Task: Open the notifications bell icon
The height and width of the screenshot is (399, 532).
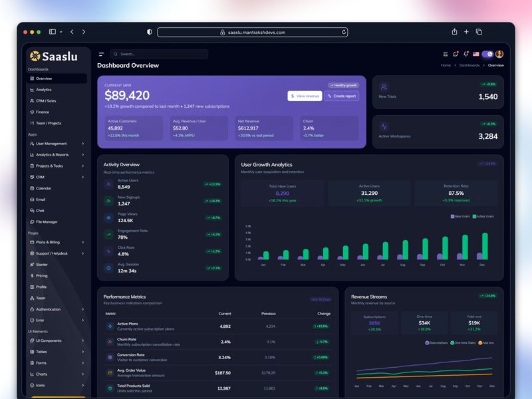Action: click(x=466, y=54)
